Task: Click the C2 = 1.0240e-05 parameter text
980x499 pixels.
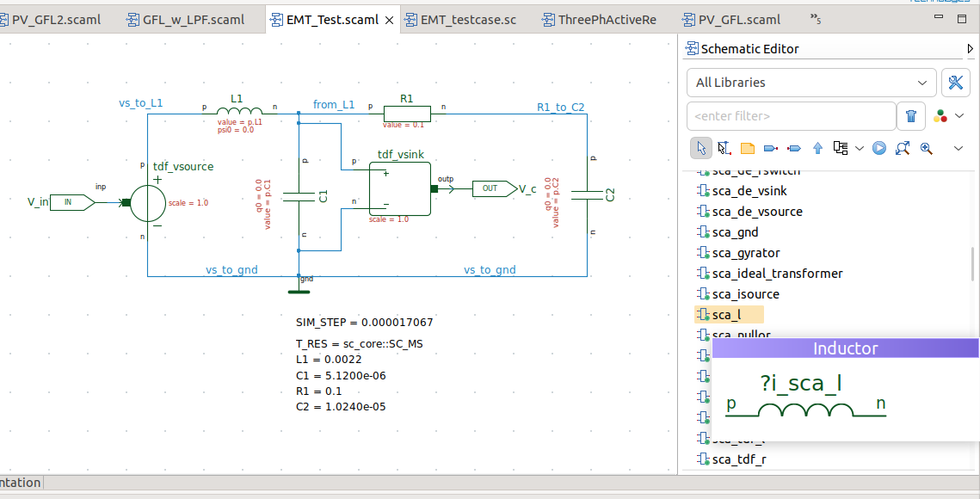Action: click(341, 406)
